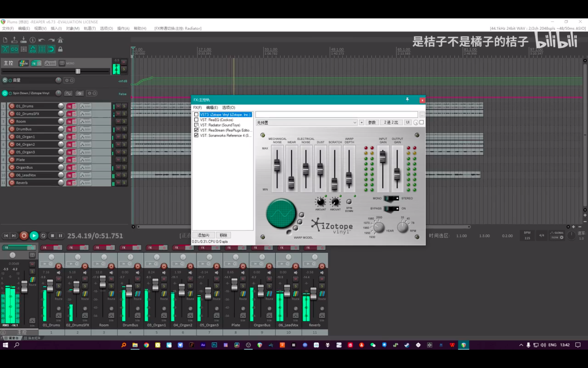Open Windows Start menu on taskbar

(5, 345)
